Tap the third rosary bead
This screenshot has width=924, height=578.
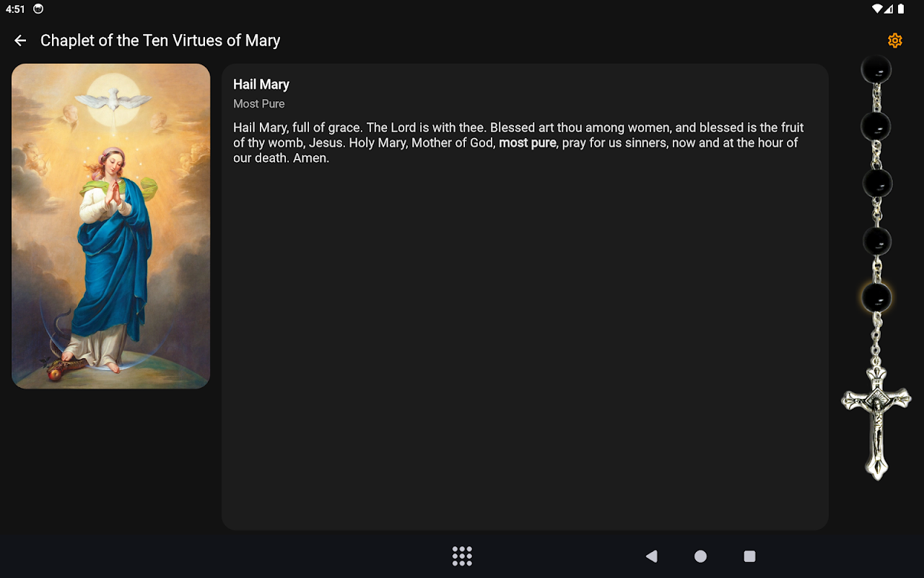pyautogui.click(x=877, y=184)
